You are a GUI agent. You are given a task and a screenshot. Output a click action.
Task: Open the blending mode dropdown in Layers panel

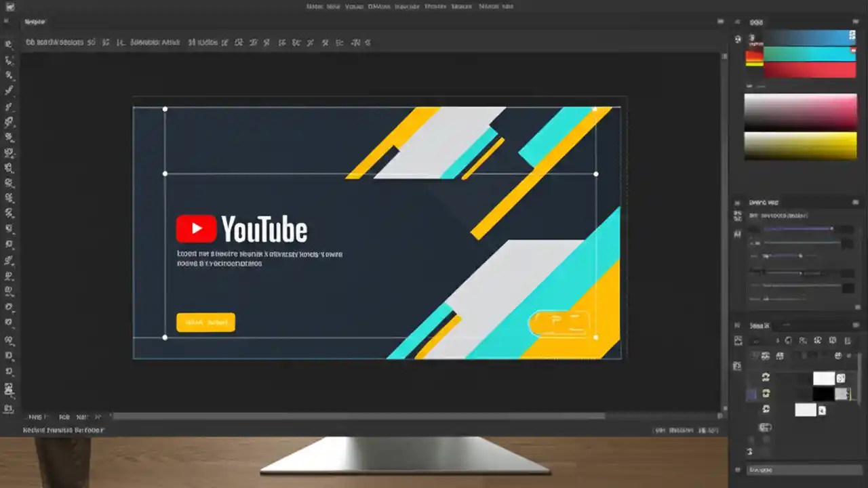tap(770, 357)
